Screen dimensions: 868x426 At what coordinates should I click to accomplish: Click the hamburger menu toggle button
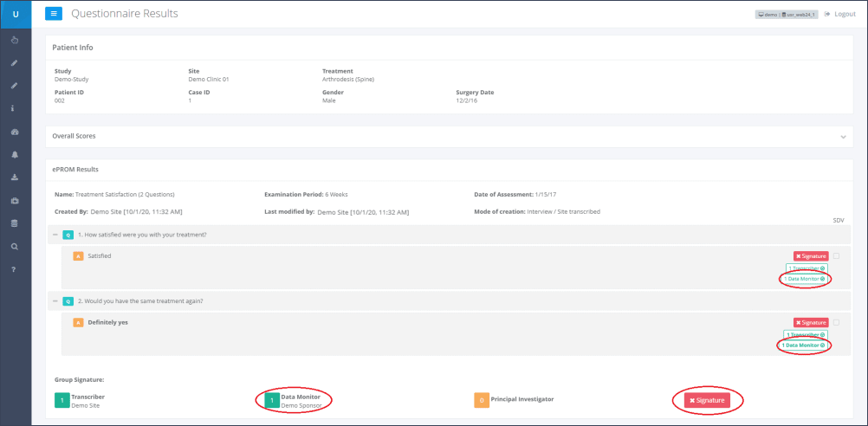53,14
